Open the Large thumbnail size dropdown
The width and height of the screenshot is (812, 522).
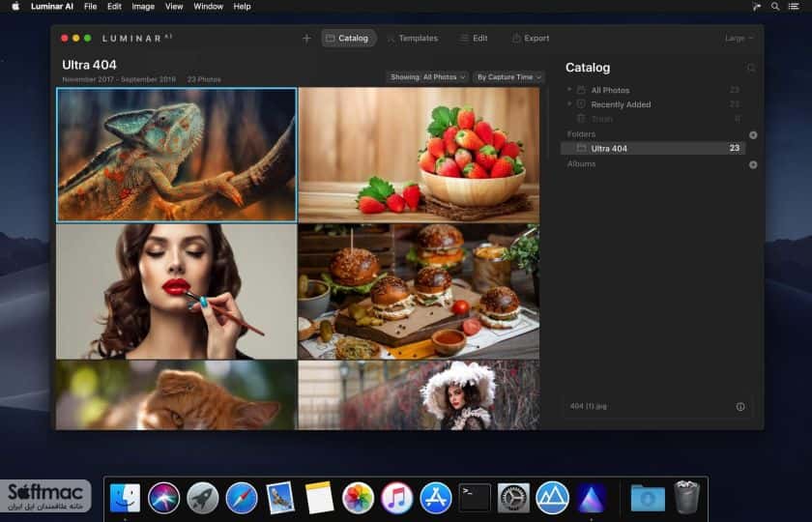click(x=739, y=39)
